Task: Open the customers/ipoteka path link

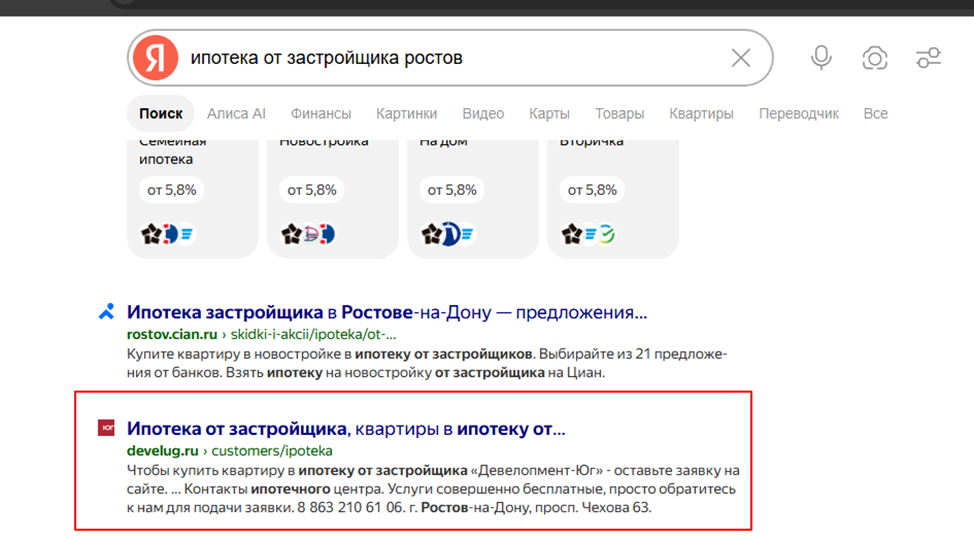Action: [x=272, y=450]
